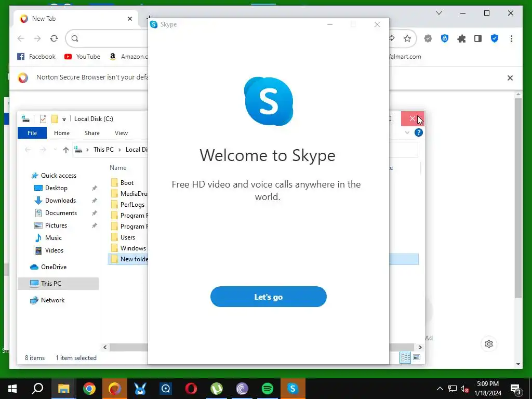Image resolution: width=532 pixels, height=399 pixels.
Task: Select OneDrive in navigation pane
Action: coord(54,267)
